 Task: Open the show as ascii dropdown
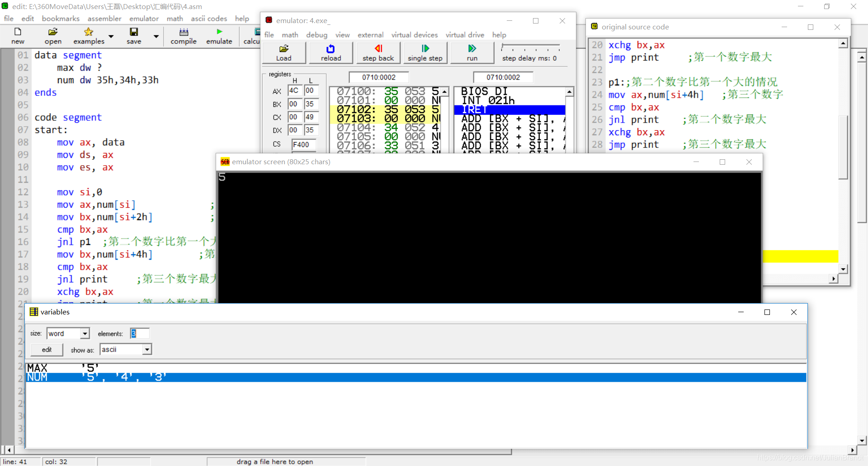click(146, 349)
